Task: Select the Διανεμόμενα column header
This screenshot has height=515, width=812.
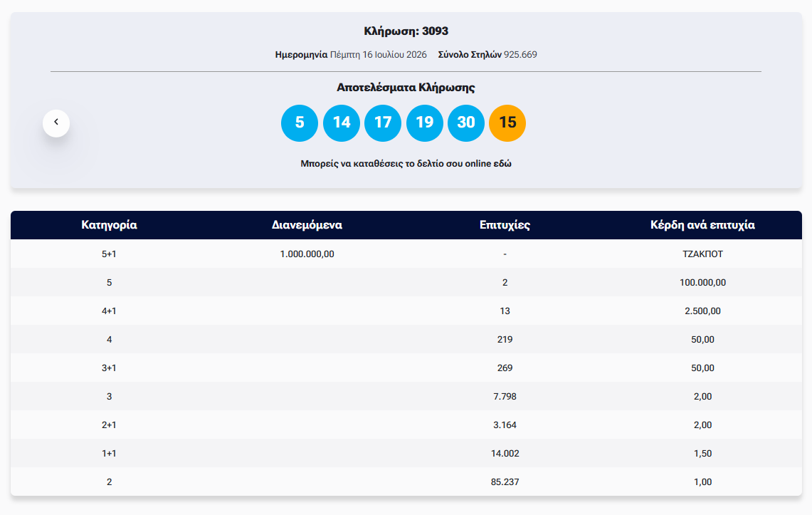Action: coord(307,225)
